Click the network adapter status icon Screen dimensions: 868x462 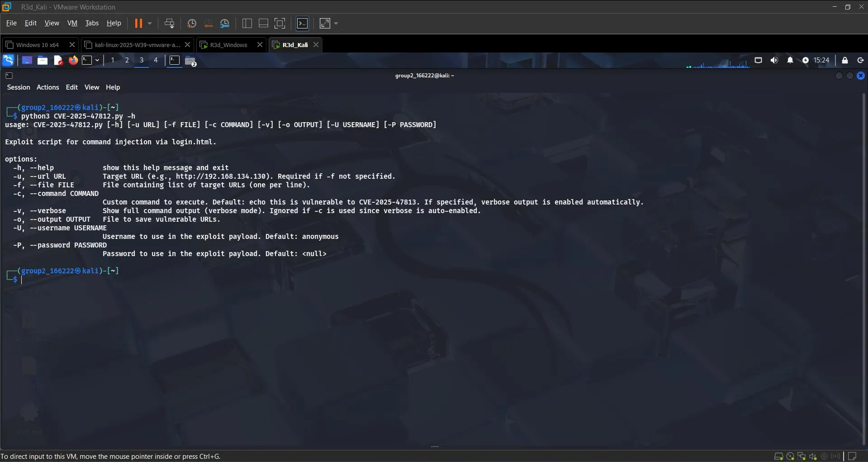[x=802, y=456]
